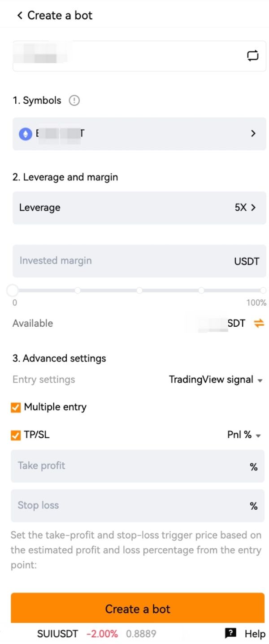
Task: Open the 5X leverage selector
Action: [x=245, y=208]
